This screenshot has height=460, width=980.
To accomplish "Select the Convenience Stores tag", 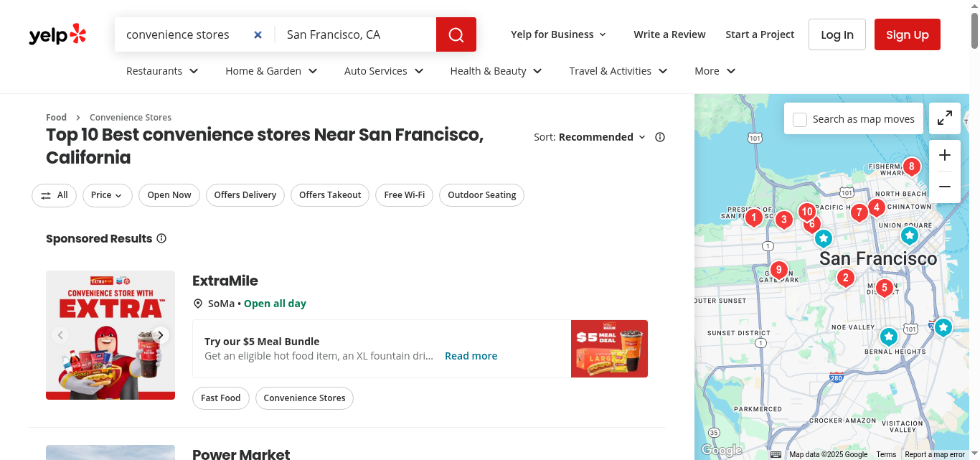I will pyautogui.click(x=304, y=398).
